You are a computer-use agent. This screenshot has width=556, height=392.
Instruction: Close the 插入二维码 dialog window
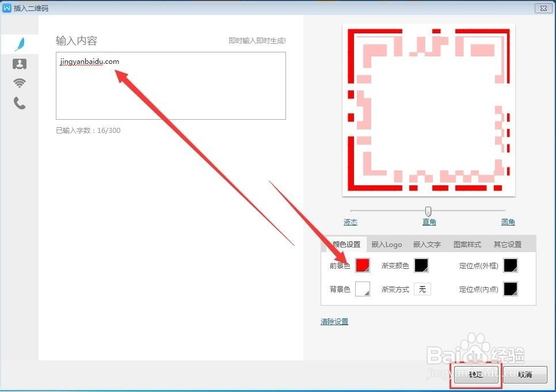pyautogui.click(x=543, y=8)
